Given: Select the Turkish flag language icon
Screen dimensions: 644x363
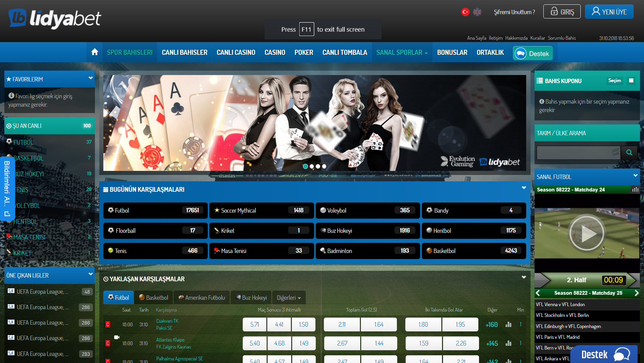Looking at the screenshot, I should coord(465,12).
